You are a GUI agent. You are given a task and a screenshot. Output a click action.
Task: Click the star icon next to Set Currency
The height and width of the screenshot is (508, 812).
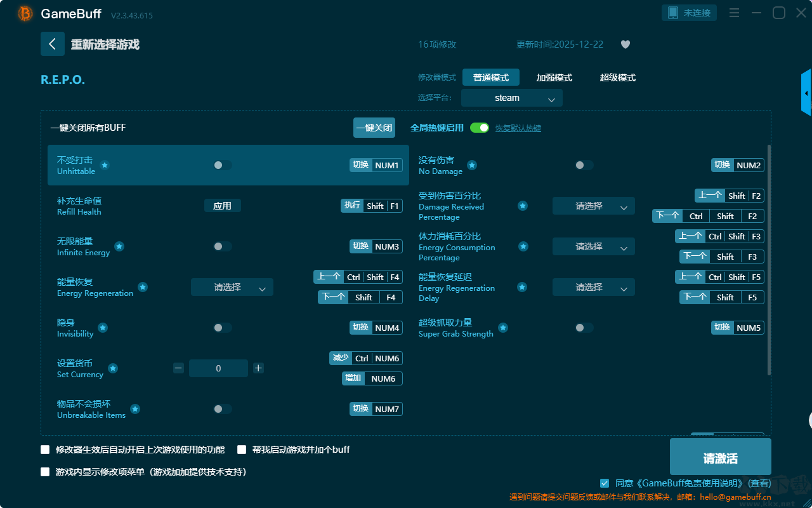click(x=113, y=368)
